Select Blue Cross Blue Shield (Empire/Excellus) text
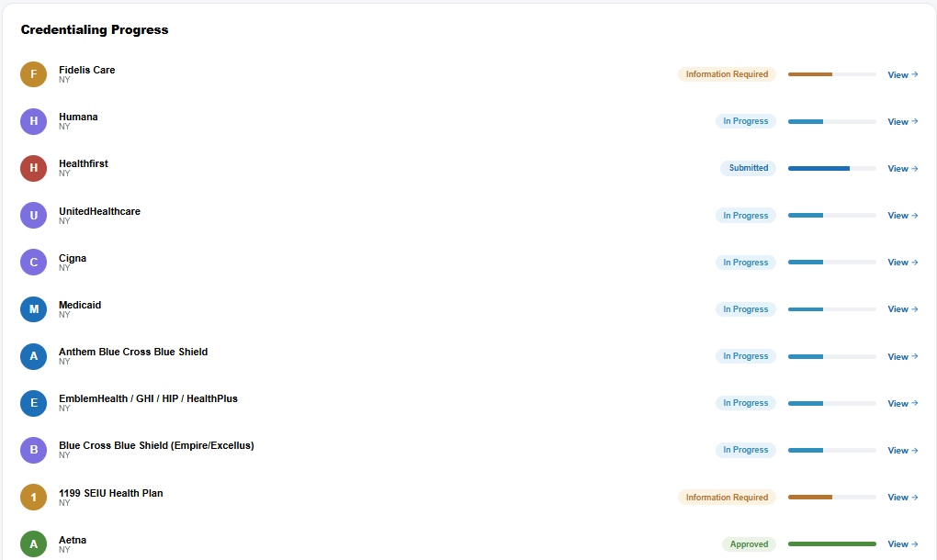937x560 pixels. [x=156, y=446]
